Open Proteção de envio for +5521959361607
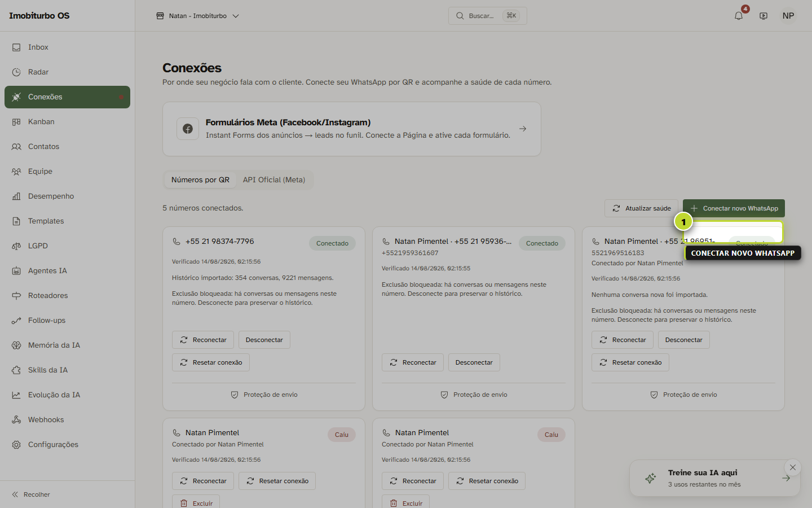The width and height of the screenshot is (812, 508). [474, 395]
